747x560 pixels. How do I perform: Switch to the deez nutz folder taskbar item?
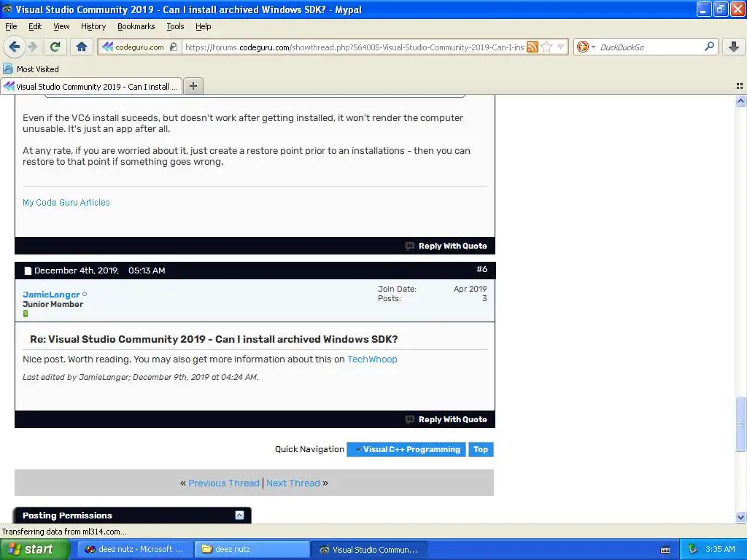pos(252,549)
